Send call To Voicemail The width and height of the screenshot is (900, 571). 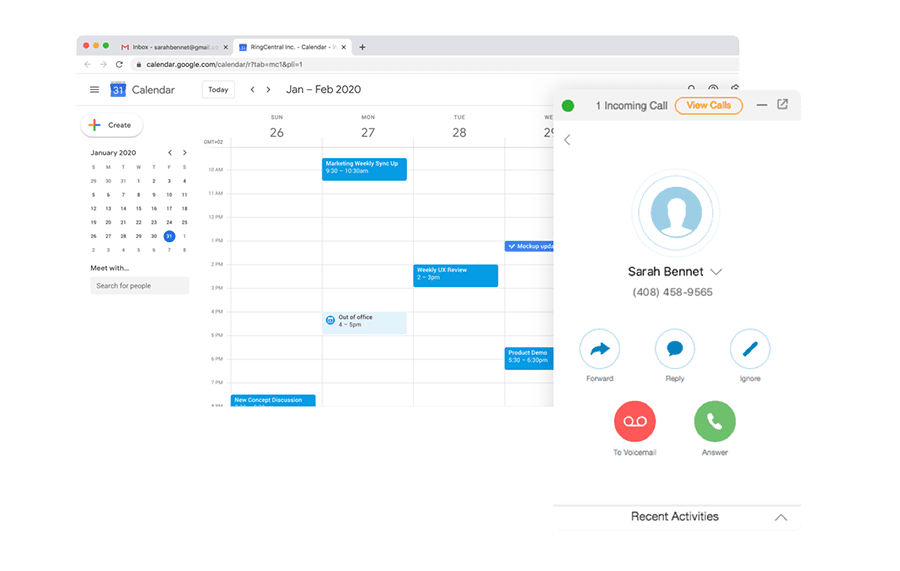tap(635, 421)
